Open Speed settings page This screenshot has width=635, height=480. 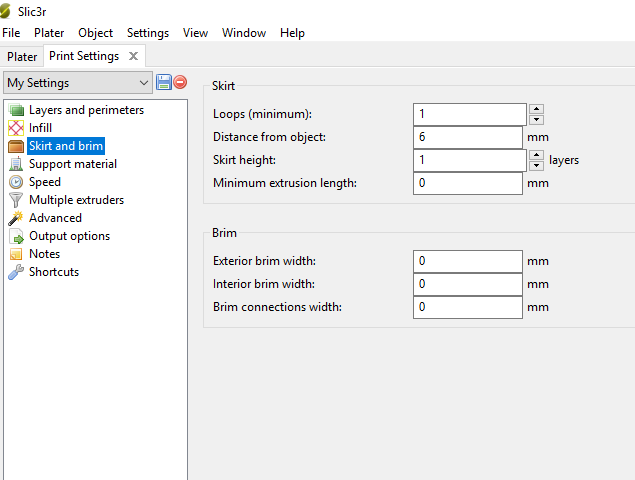tap(45, 182)
